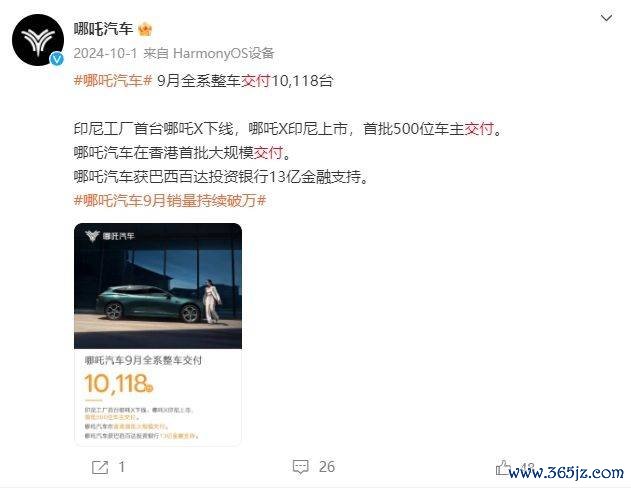Like the post with thumbs-up icon

pos(503,467)
